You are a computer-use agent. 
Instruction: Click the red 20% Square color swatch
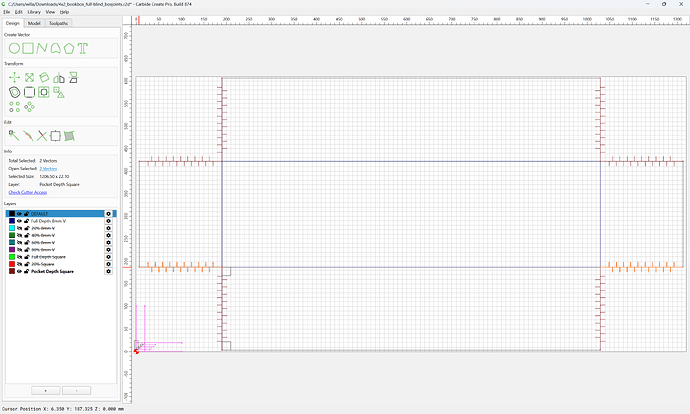(x=12, y=264)
